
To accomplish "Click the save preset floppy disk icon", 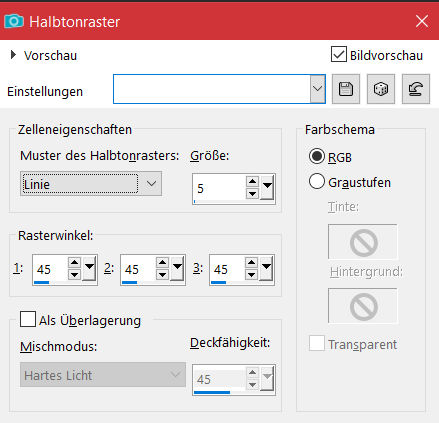I will [346, 89].
